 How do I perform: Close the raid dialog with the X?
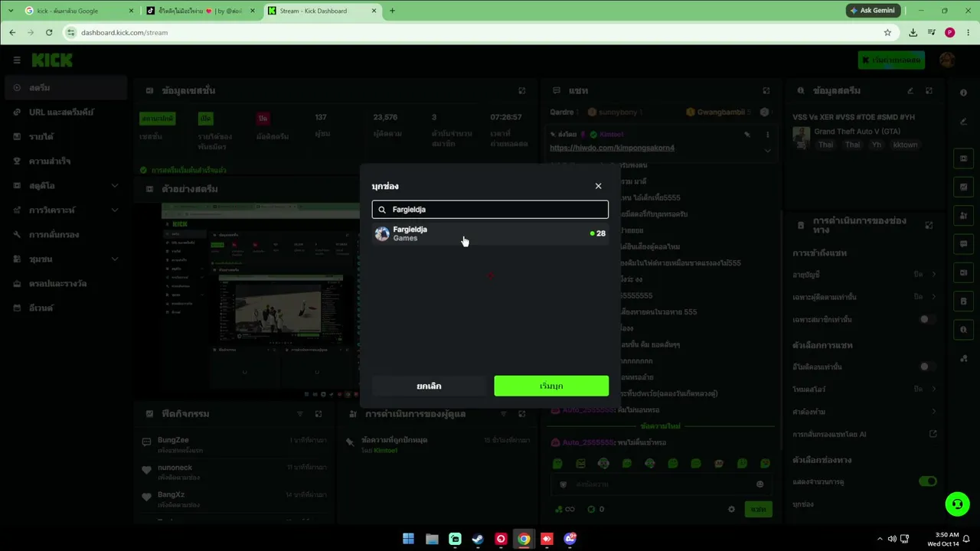[x=598, y=186]
